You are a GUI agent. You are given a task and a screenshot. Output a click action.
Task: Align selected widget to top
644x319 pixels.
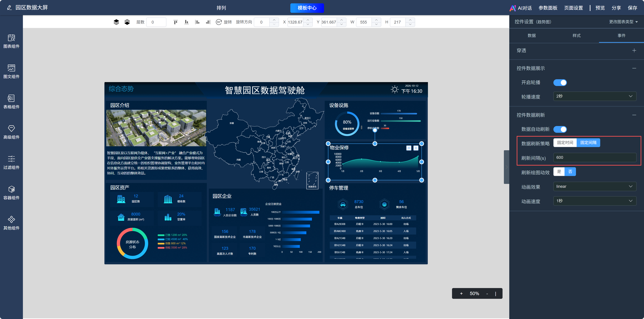coord(175,22)
